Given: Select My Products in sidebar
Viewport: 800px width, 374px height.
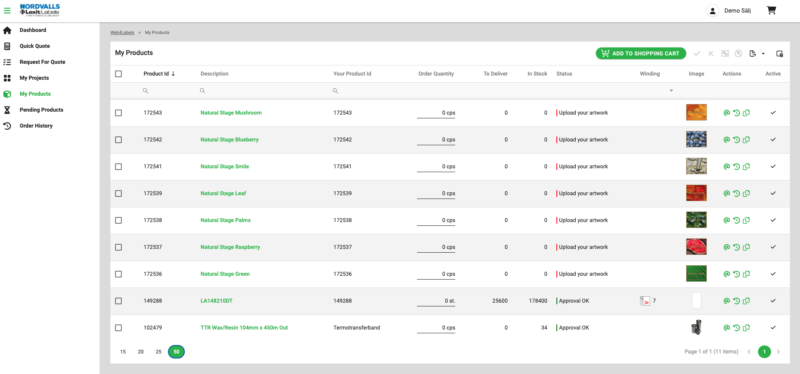Looking at the screenshot, I should click(35, 94).
